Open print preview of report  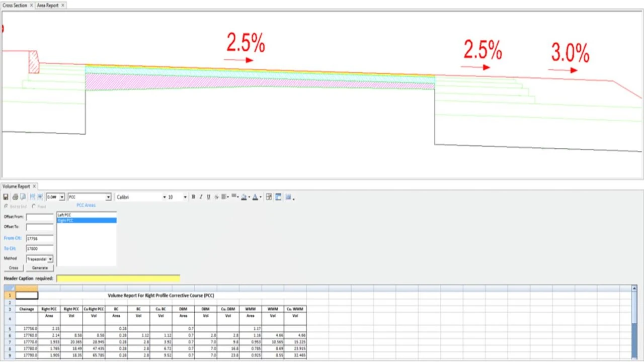23,197
